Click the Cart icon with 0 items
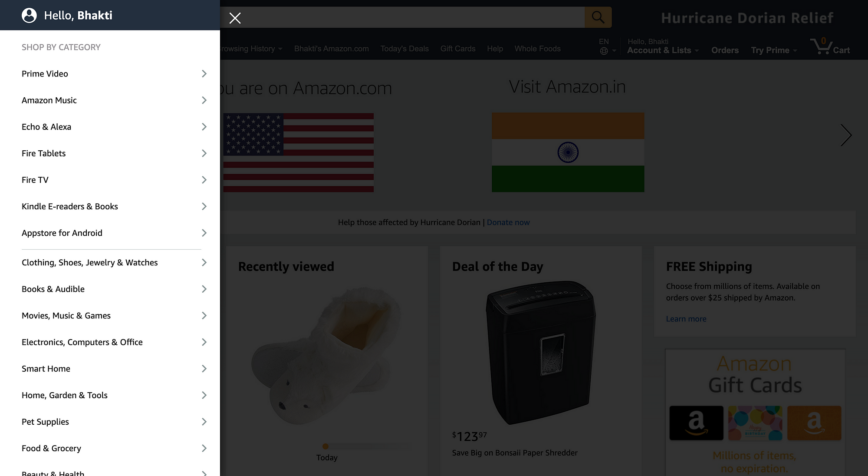868x476 pixels. 829,47
